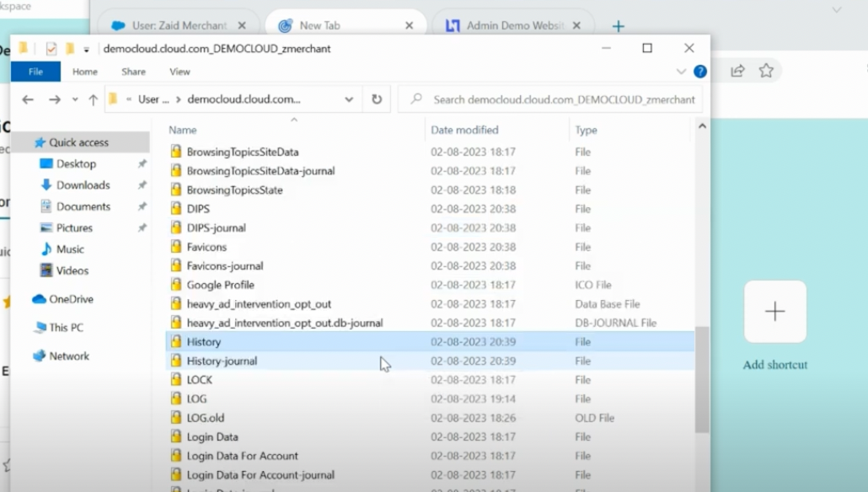Click the Search democloud search box
868x492 pixels.
(556, 99)
